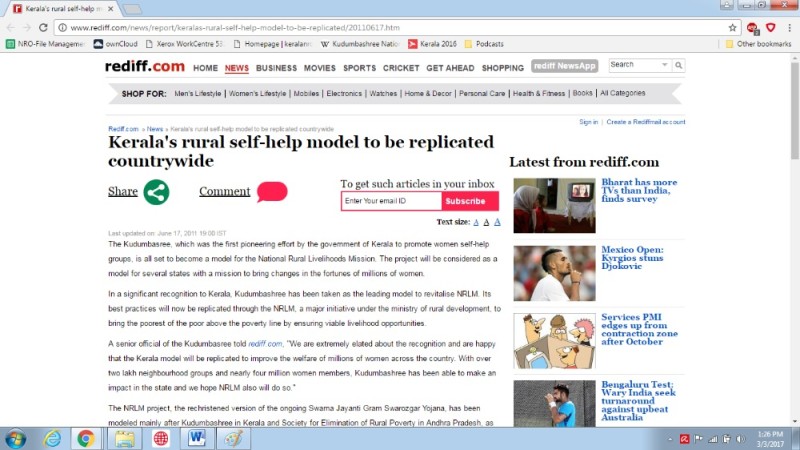Screen dimensions: 800x450
Task: Open Paint from the taskbar
Action: (233, 438)
